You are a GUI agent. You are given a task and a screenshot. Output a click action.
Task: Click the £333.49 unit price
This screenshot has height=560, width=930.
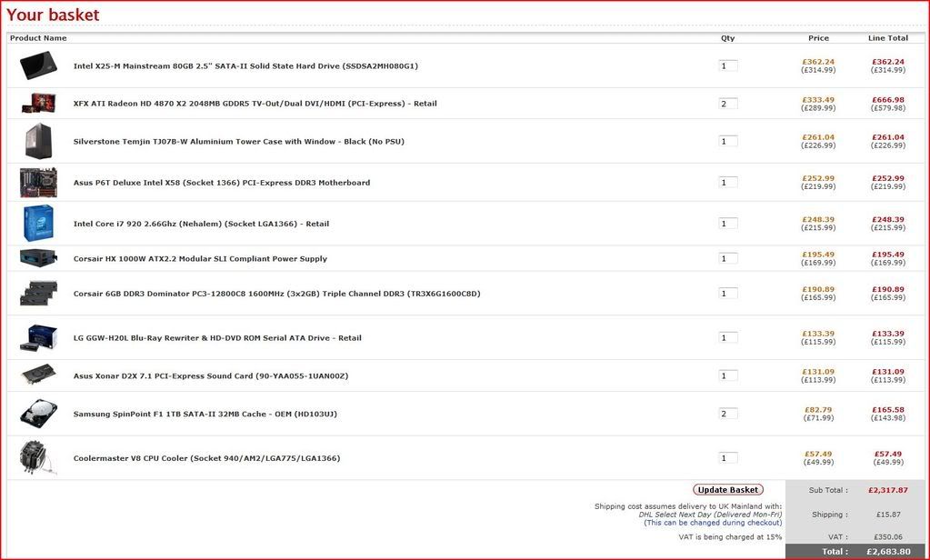(818, 100)
